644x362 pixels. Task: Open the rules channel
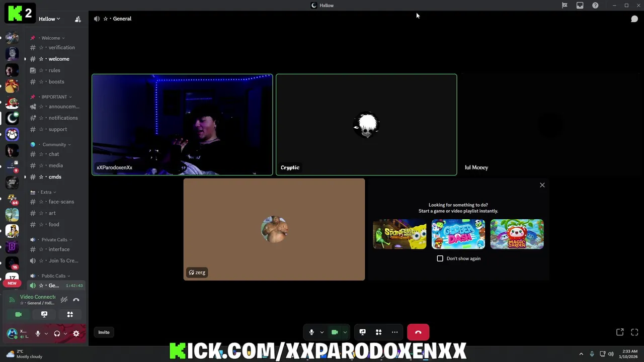click(x=55, y=70)
